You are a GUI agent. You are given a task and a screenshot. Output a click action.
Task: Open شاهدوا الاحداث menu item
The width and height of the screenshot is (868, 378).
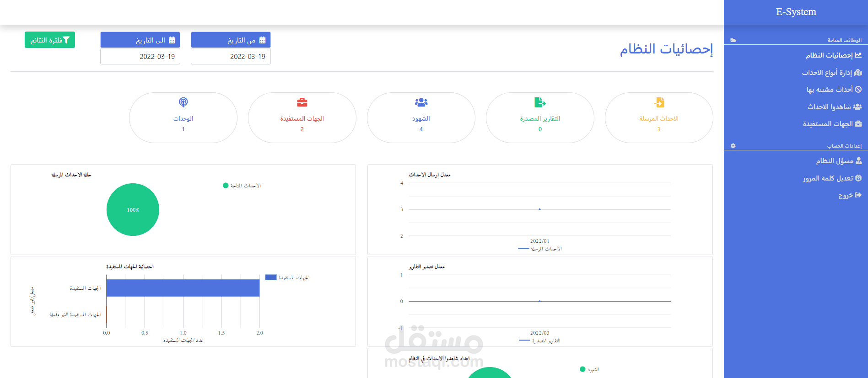click(835, 107)
